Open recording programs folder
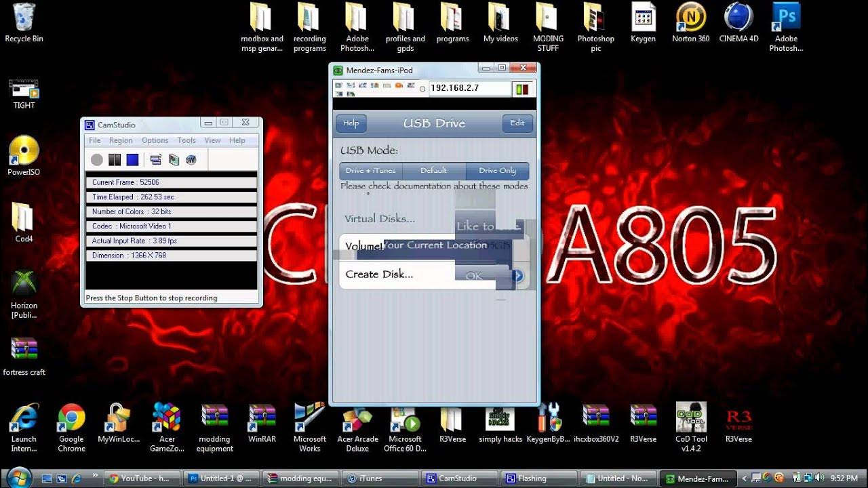 pyautogui.click(x=310, y=28)
